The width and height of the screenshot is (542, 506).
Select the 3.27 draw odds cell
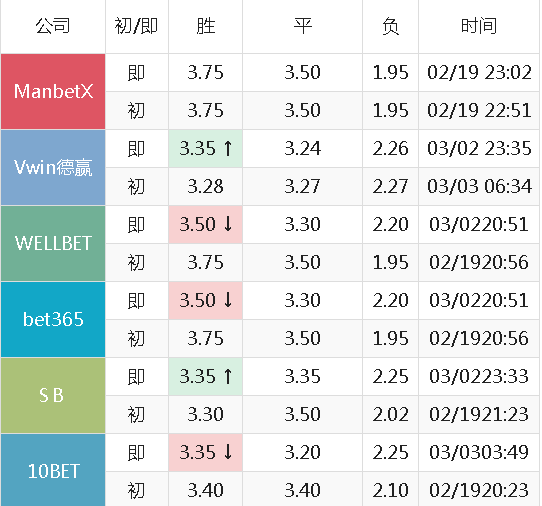(x=302, y=187)
